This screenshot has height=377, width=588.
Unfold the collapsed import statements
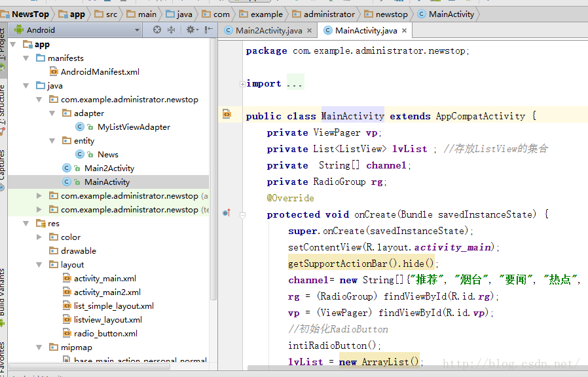(242, 84)
